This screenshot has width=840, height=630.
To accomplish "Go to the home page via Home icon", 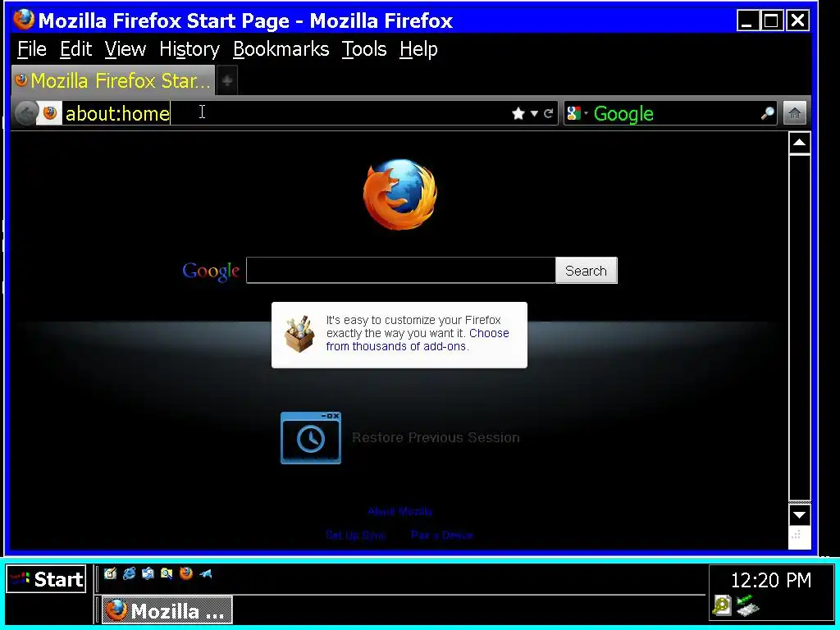I will point(795,113).
